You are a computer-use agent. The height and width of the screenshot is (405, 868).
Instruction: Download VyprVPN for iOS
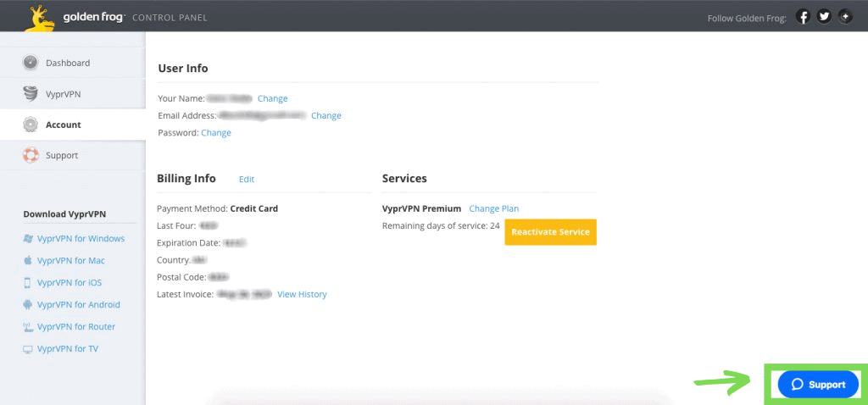70,283
